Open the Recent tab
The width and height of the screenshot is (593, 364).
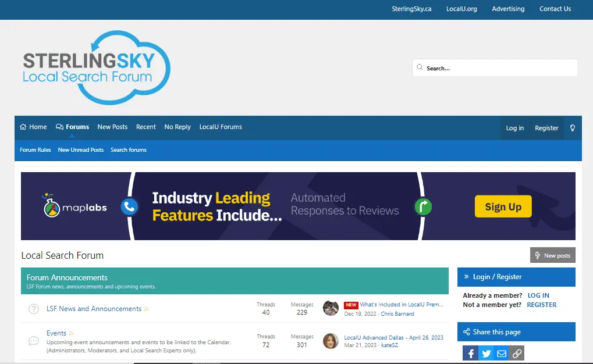(x=146, y=127)
